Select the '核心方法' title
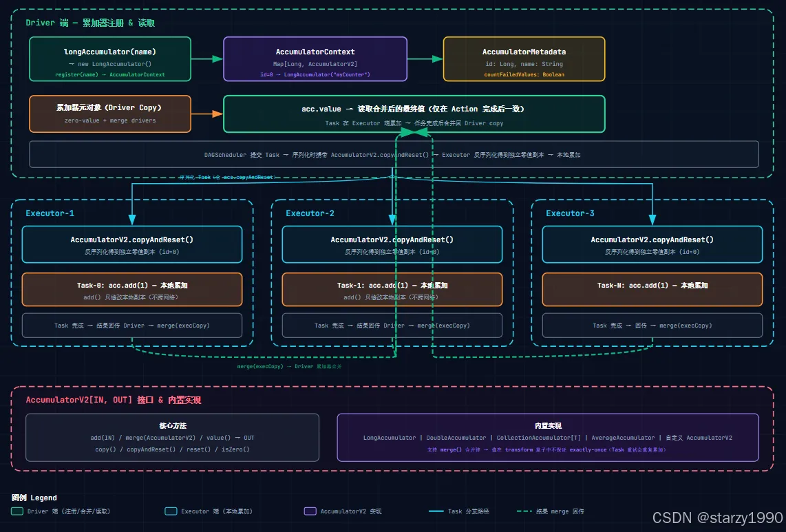The image size is (786, 532). 173,426
